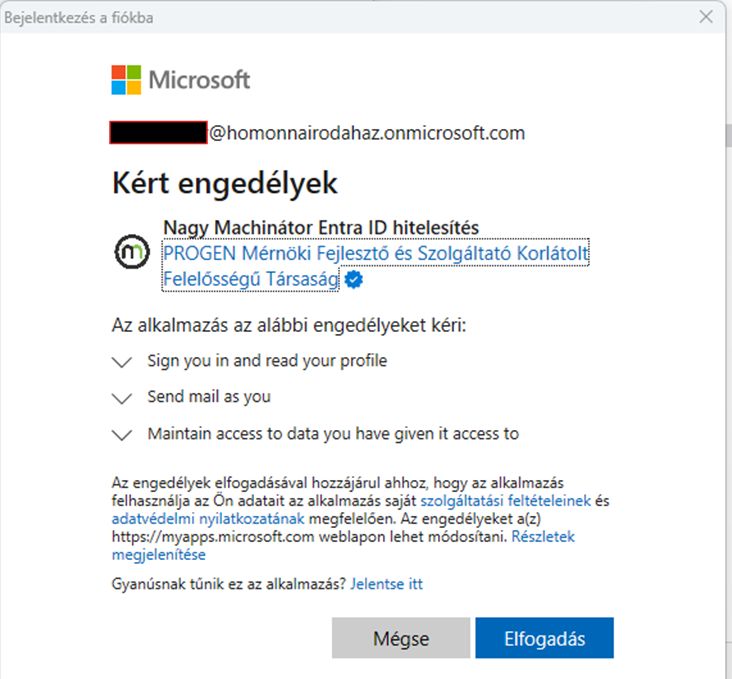Report the app via Jelentse itt
This screenshot has width=732, height=679.
click(386, 584)
